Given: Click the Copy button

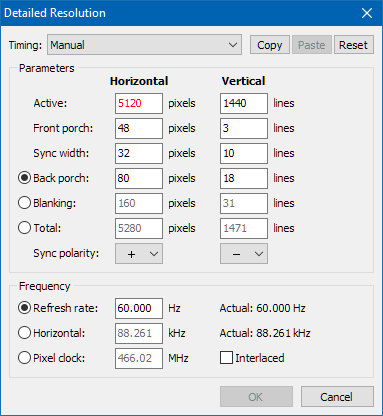Looking at the screenshot, I should (x=270, y=45).
